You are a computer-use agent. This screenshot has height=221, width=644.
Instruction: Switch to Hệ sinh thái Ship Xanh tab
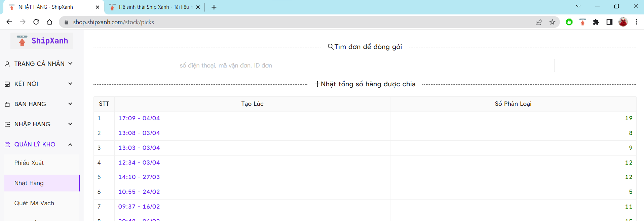[x=153, y=7]
